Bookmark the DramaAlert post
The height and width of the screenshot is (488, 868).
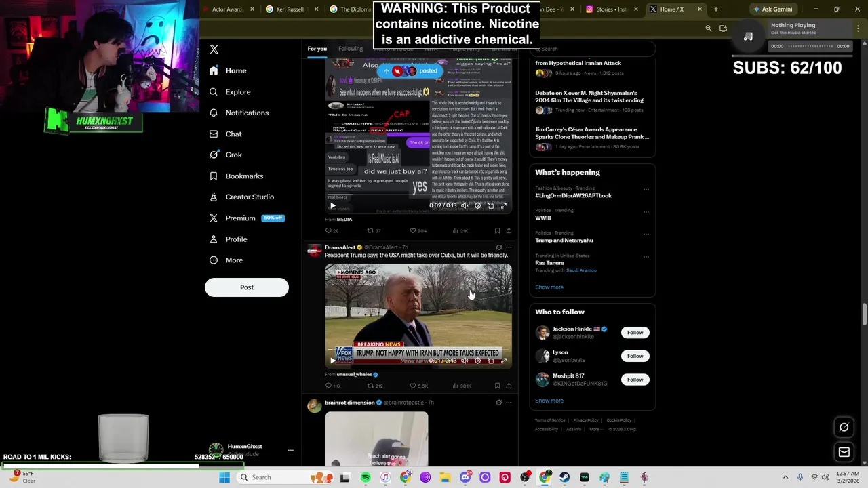click(497, 386)
